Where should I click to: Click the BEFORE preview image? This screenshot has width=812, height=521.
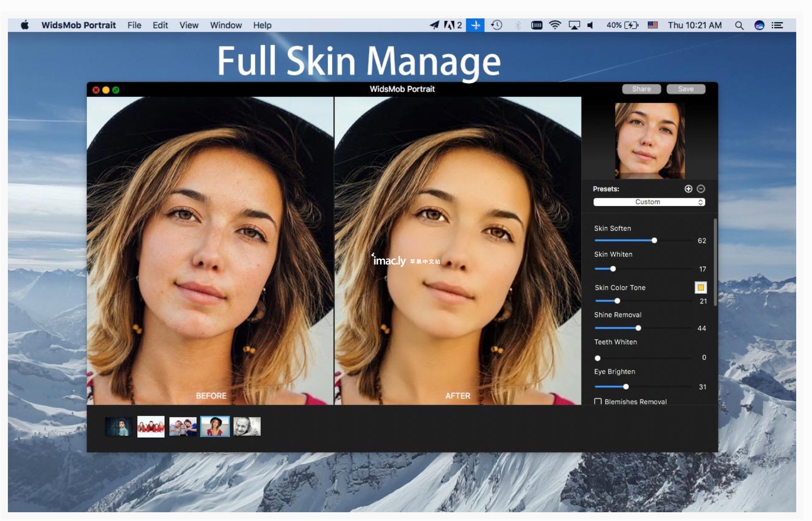(x=210, y=250)
